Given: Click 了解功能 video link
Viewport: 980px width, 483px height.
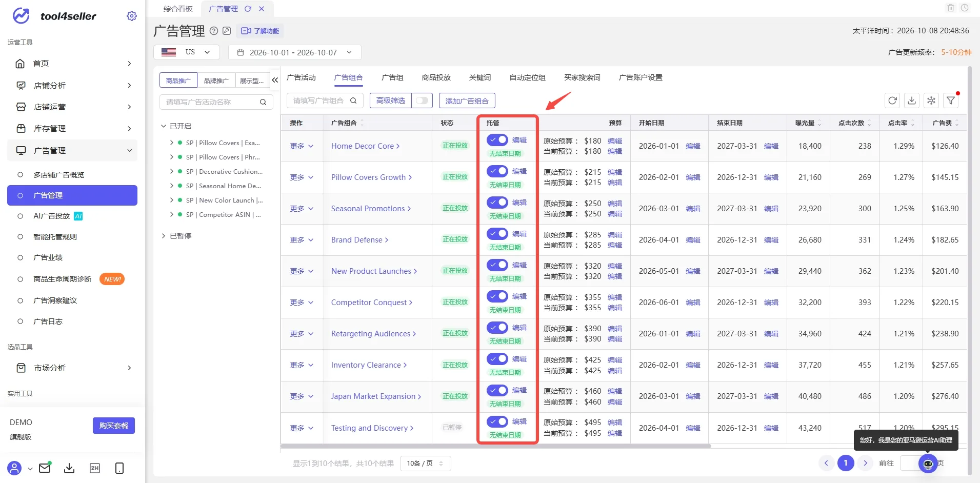Looking at the screenshot, I should pyautogui.click(x=260, y=31).
